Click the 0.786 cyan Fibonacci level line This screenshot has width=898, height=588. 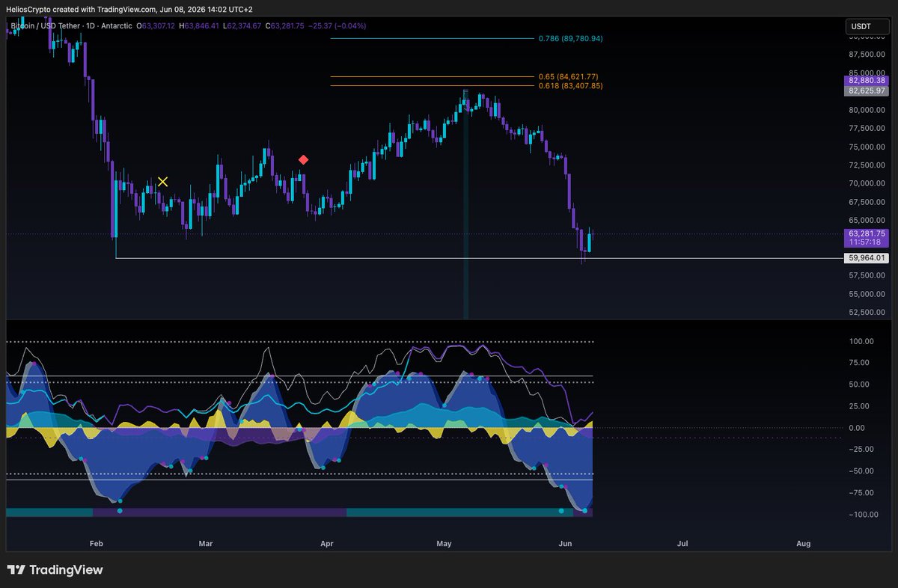pyautogui.click(x=433, y=38)
